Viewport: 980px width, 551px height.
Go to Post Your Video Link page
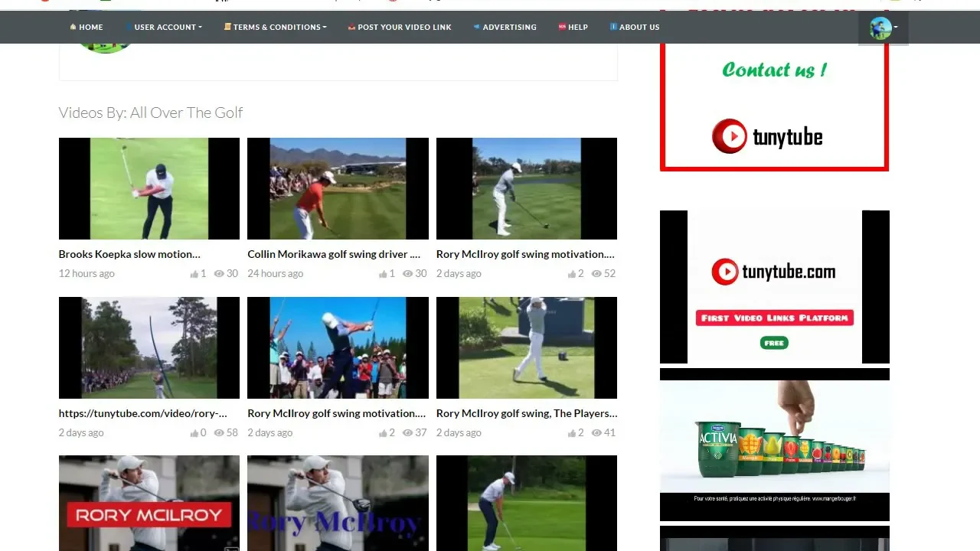[x=403, y=27]
